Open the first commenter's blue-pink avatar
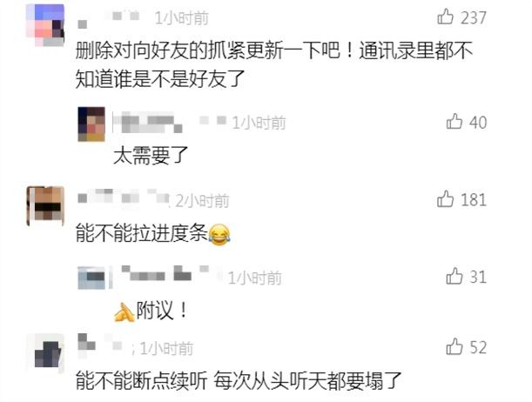Image resolution: width=532 pixels, height=402 pixels. click(x=45, y=25)
